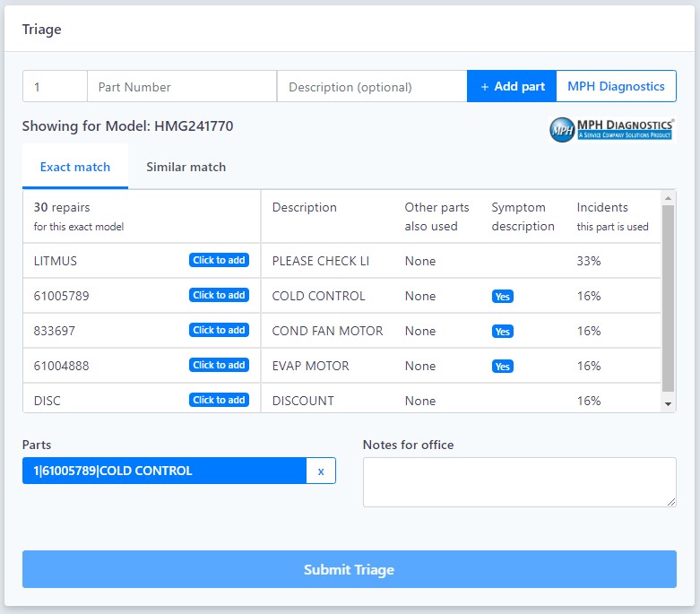This screenshot has height=614, width=700.
Task: Click to add part 61005789
Action: click(x=219, y=295)
